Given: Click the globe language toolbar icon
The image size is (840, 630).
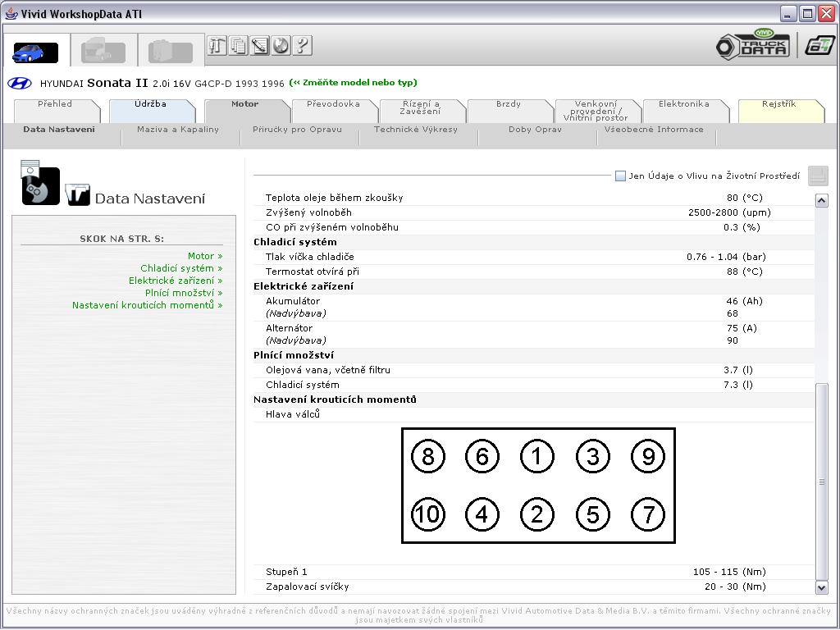Looking at the screenshot, I should coord(281,46).
